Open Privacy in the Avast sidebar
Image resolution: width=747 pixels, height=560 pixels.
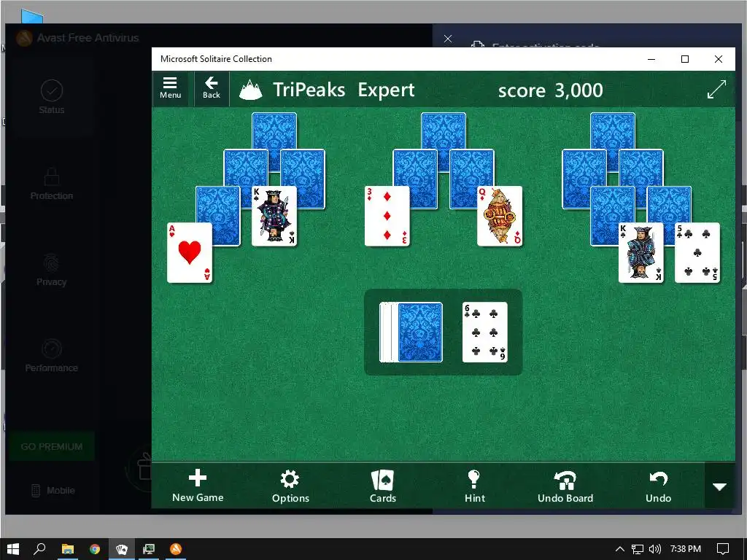coord(52,270)
